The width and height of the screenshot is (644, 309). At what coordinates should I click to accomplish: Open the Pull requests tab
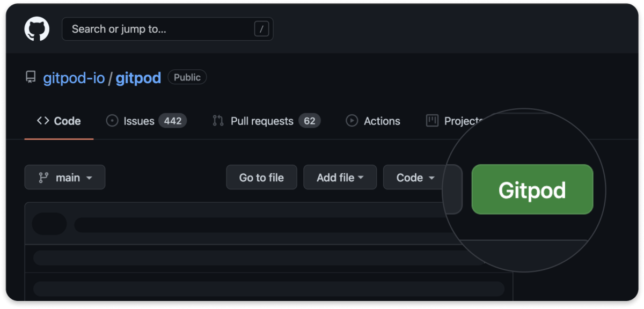(262, 121)
